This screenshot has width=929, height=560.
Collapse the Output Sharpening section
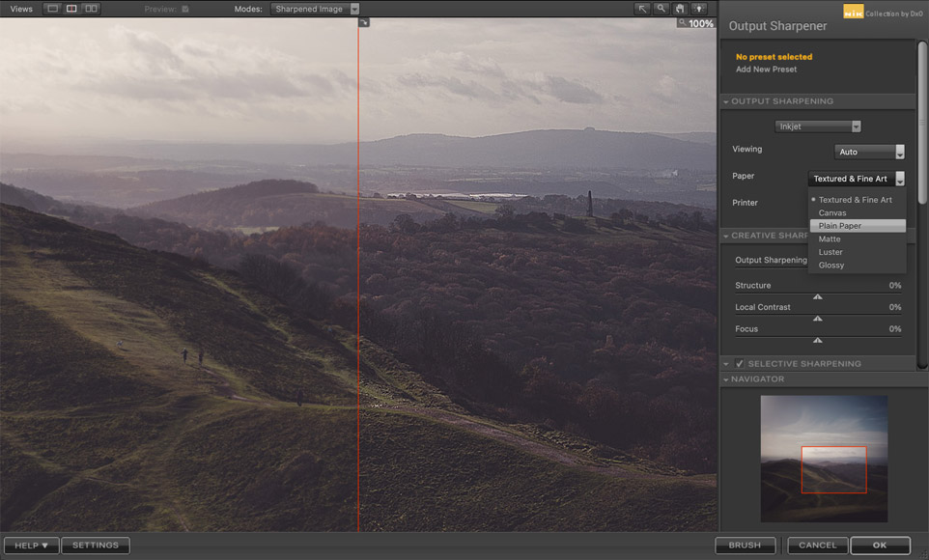click(x=725, y=101)
